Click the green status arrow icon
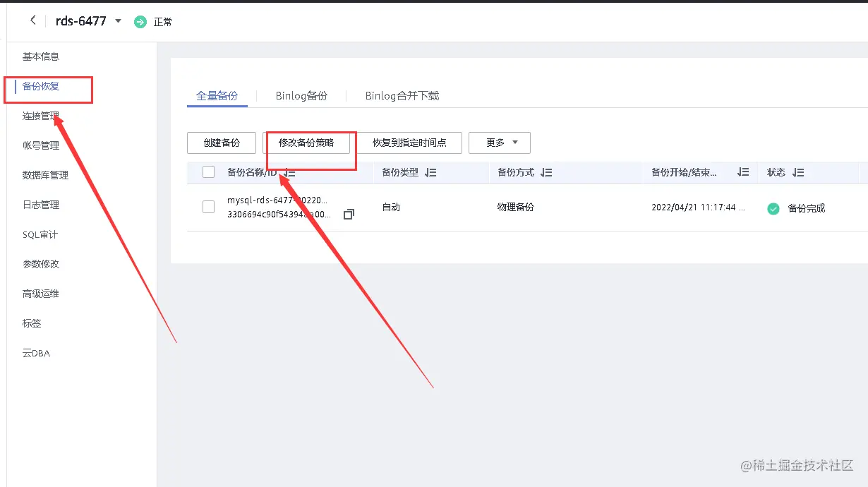The image size is (868, 487). point(140,22)
